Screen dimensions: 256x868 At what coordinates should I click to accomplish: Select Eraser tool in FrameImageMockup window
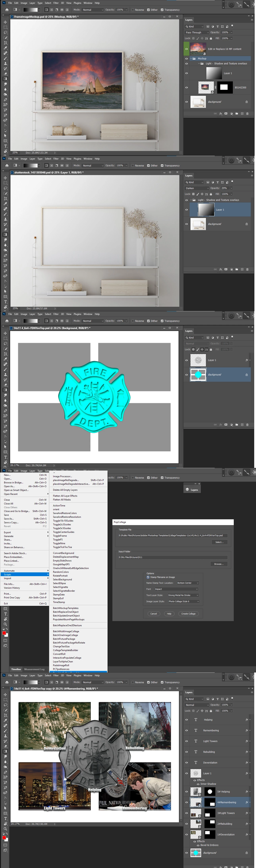(5, 74)
